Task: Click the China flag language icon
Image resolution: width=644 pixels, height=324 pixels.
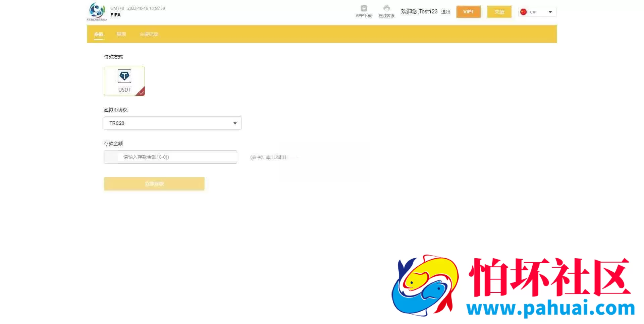Action: coord(523,12)
